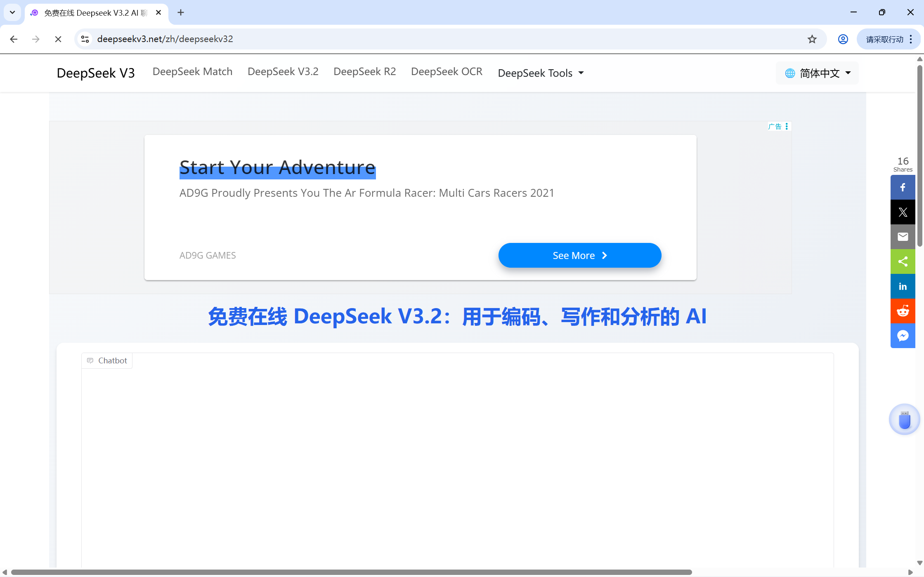Click the 16 Shares counter
This screenshot has width=924, height=577.
click(x=903, y=164)
